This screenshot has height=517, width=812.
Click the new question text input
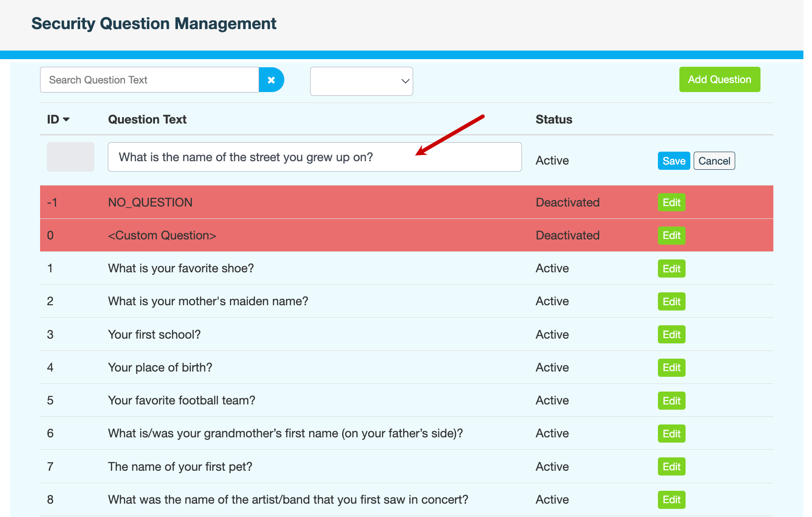click(314, 157)
